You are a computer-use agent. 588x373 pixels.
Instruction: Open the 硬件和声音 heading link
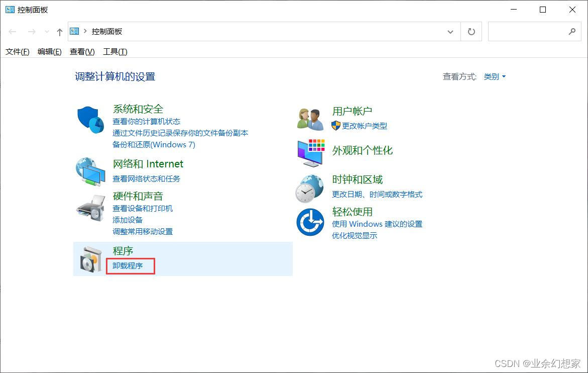(138, 196)
